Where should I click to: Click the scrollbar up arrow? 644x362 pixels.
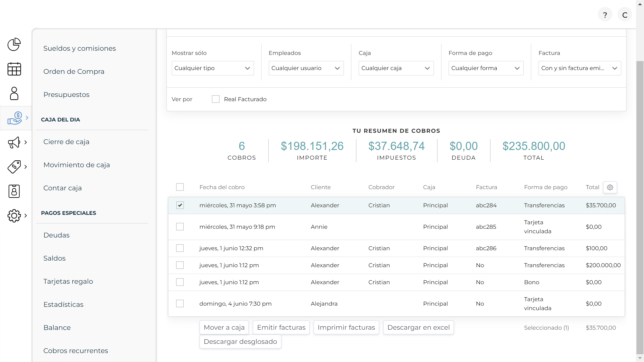(640, 4)
